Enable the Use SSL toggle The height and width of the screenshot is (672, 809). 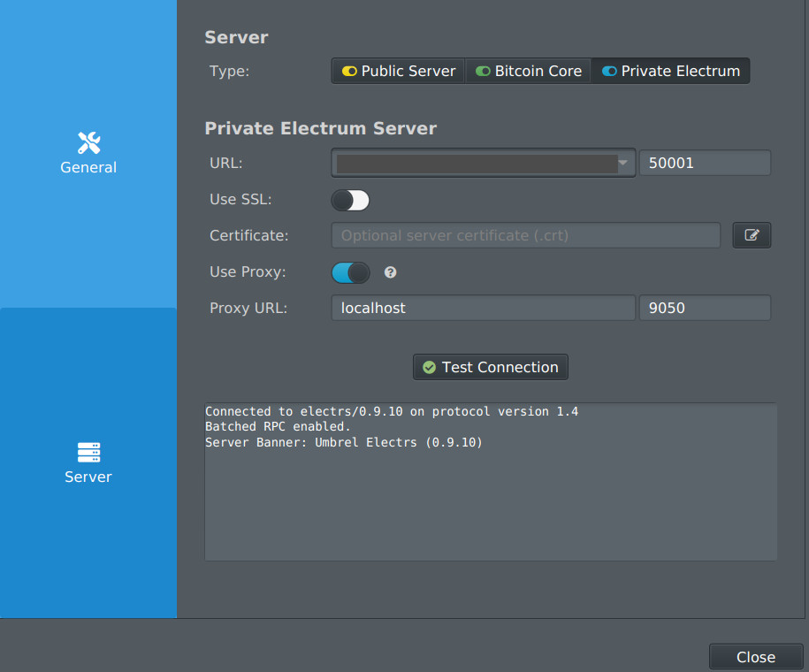(x=350, y=200)
